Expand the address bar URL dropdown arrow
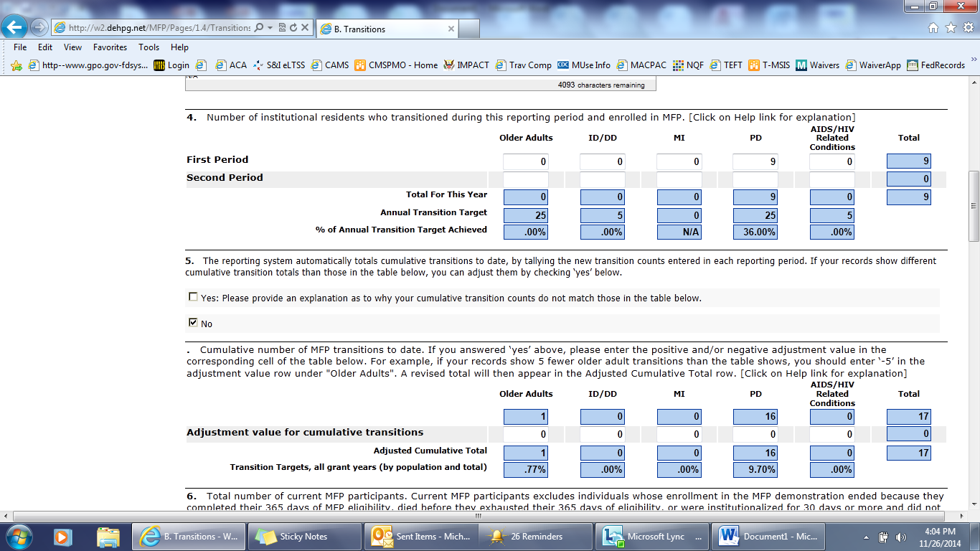The width and height of the screenshot is (980, 551). click(x=270, y=28)
